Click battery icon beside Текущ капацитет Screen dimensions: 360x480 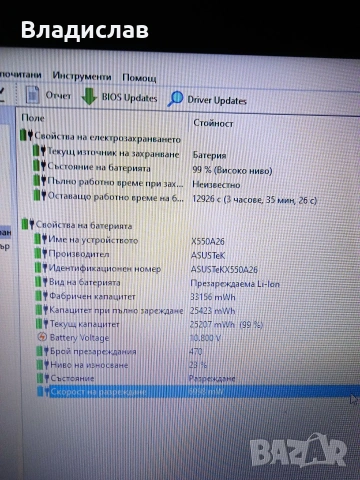tap(43, 323)
